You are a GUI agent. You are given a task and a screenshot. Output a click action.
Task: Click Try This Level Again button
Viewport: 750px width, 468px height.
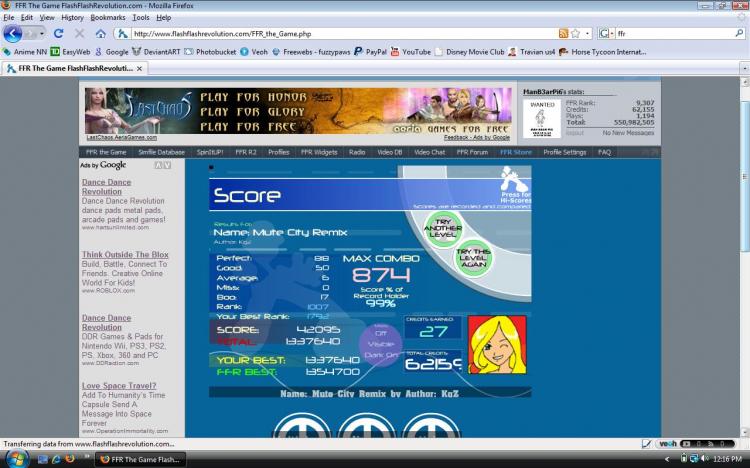click(474, 258)
